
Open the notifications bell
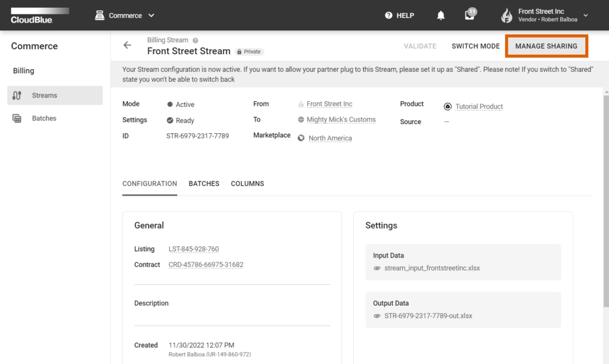pyautogui.click(x=441, y=15)
